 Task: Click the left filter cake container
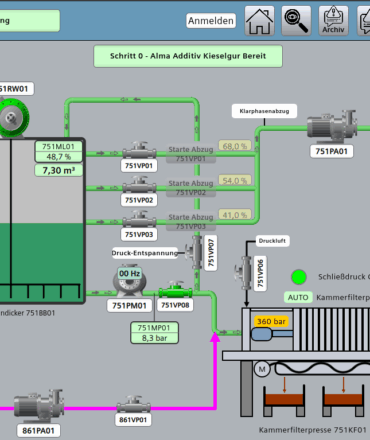click(284, 401)
